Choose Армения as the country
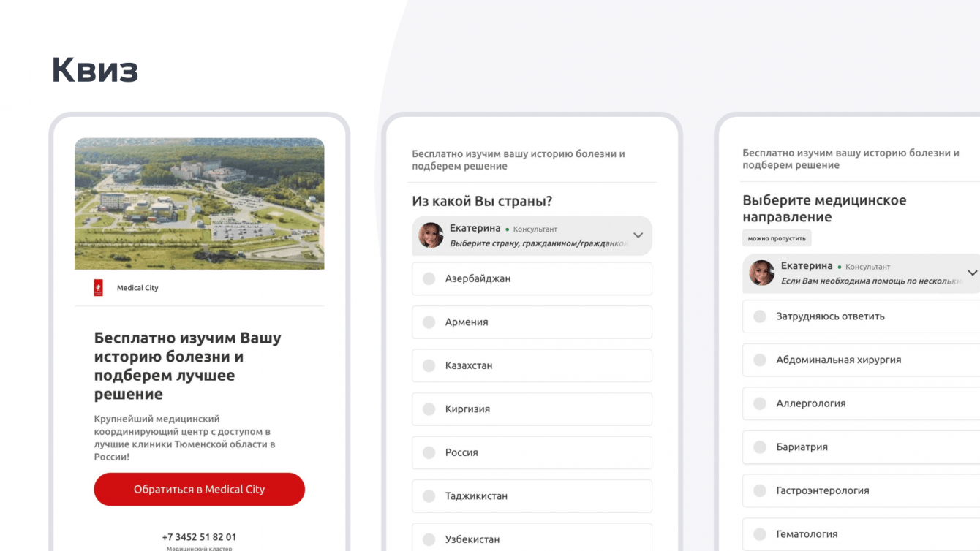The width and height of the screenshot is (980, 551). coord(532,322)
